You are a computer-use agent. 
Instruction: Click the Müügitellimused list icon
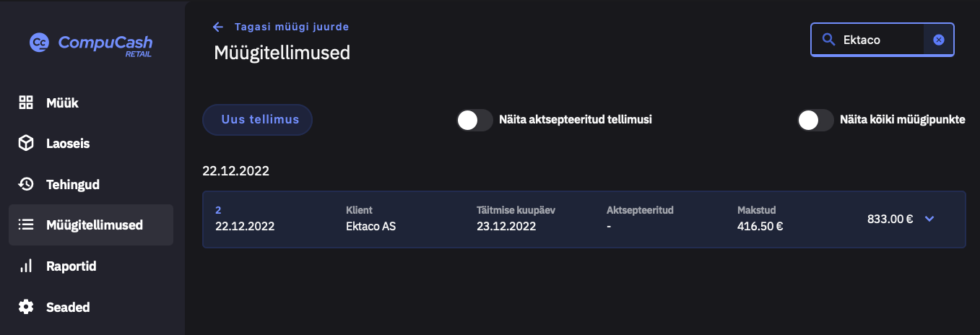26,225
